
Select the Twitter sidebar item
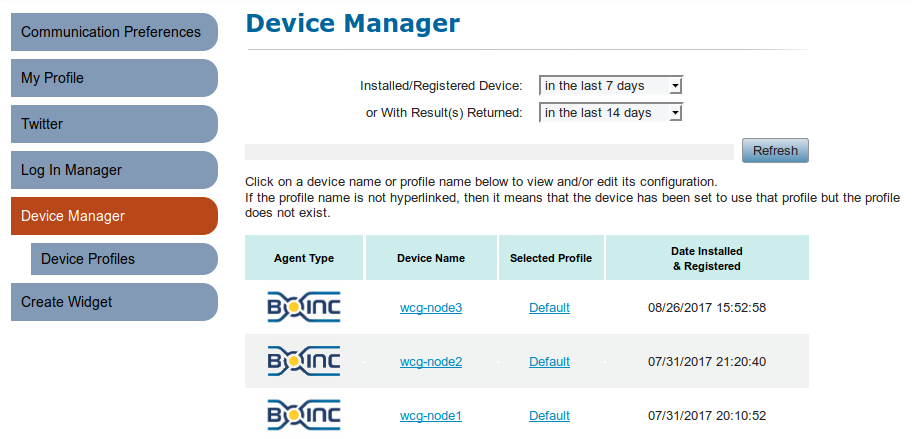click(114, 124)
